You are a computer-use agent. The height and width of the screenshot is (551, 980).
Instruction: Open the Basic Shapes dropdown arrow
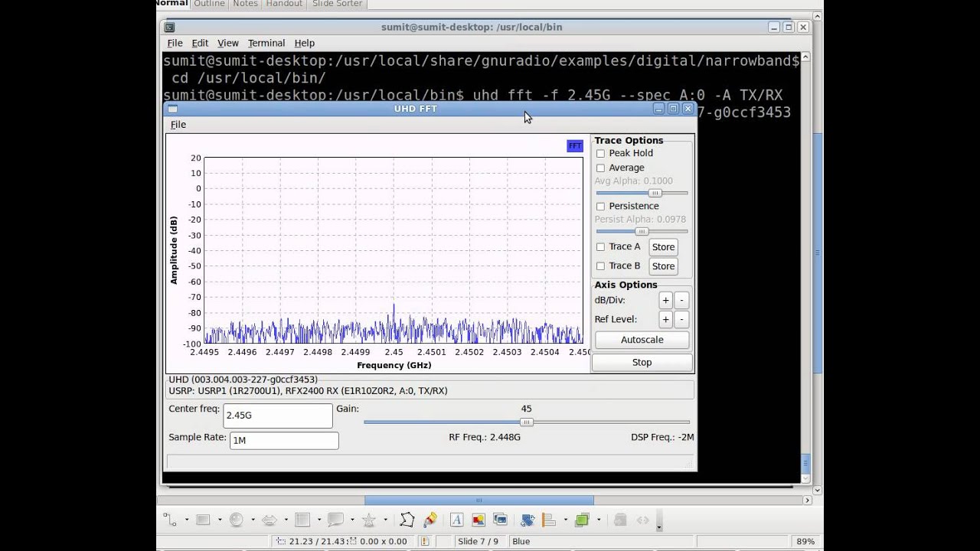coord(219,520)
